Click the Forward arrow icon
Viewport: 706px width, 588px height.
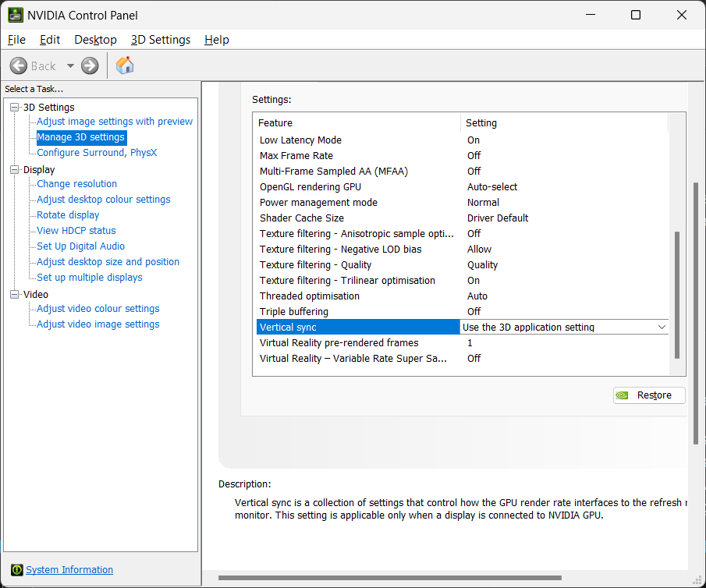coord(90,66)
